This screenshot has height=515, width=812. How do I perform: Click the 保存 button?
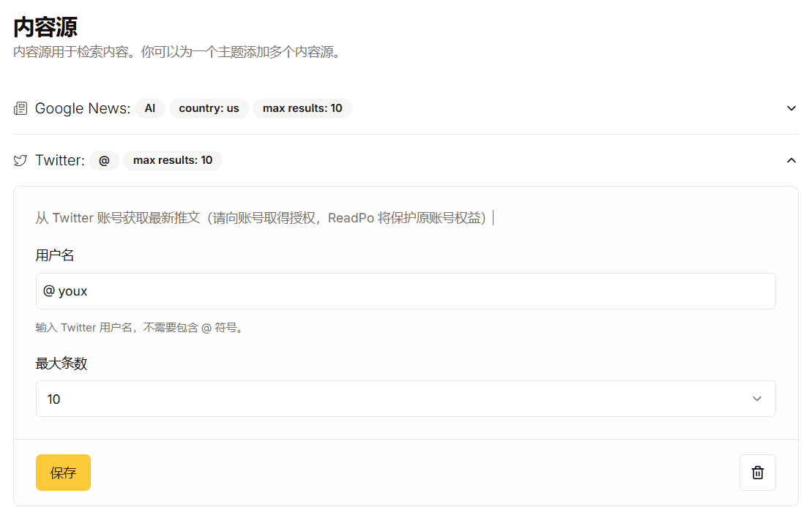[63, 473]
